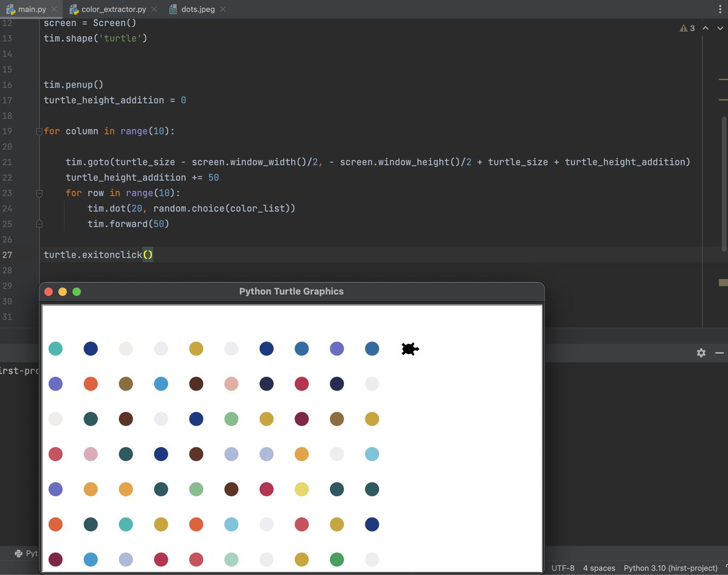Collapse the 'for column' loop fold marker
The width and height of the screenshot is (728, 575).
(x=39, y=131)
